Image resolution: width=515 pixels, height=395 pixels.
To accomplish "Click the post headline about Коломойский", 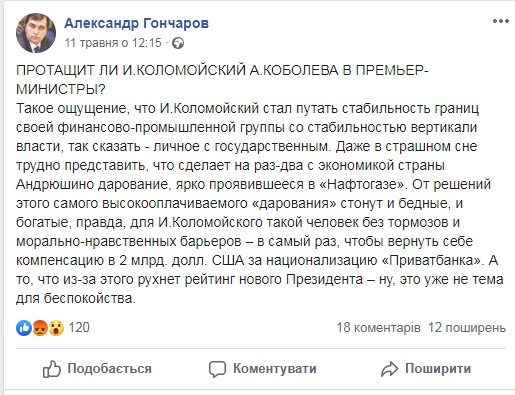I will click(x=222, y=80).
